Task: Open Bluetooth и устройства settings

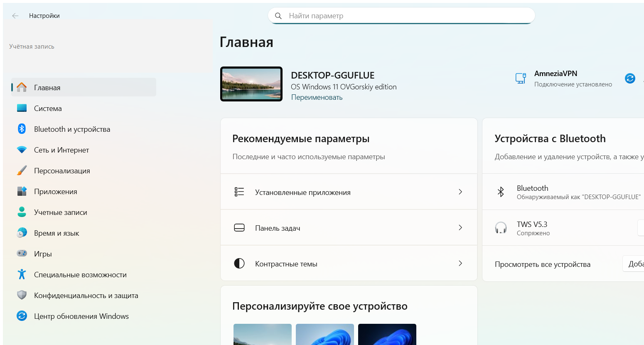Action: click(x=84, y=129)
